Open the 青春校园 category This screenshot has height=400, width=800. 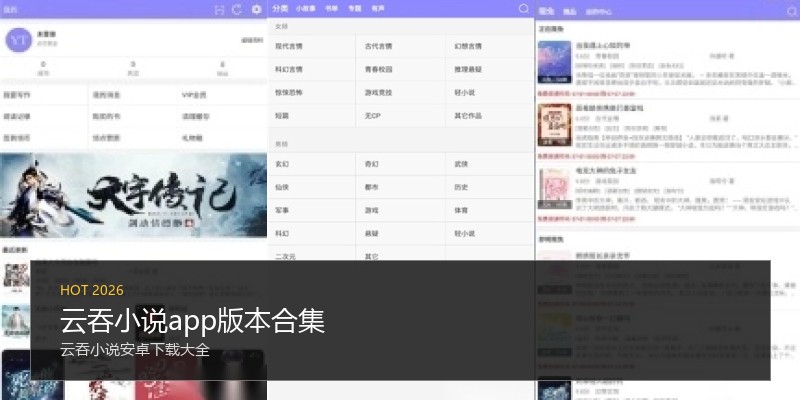(x=379, y=69)
